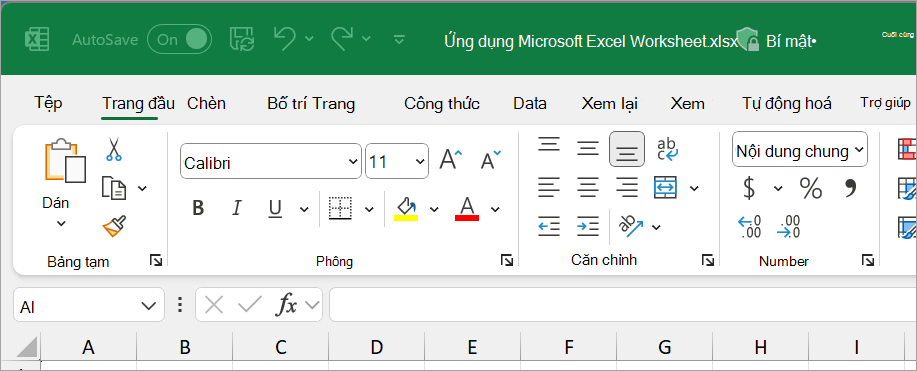Open the Xem tab
This screenshot has height=371, width=917.
687,104
